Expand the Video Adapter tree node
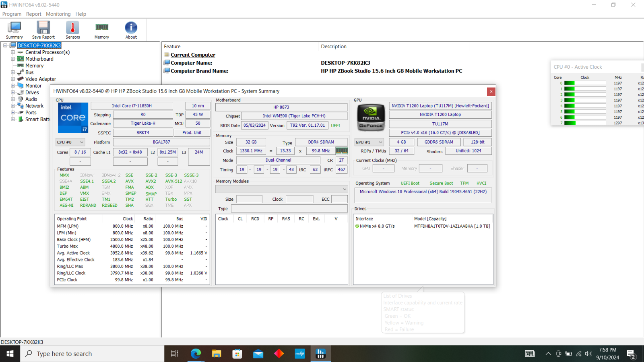 (13, 79)
